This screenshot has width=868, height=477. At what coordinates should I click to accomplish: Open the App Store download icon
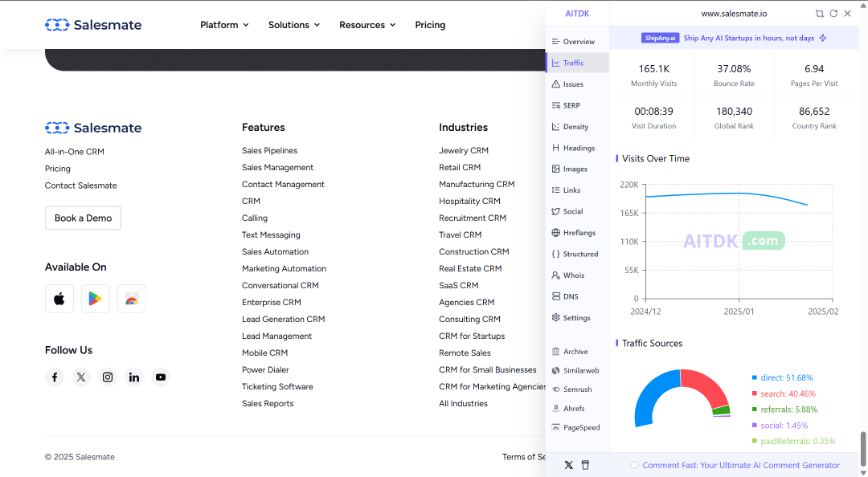pyautogui.click(x=59, y=299)
